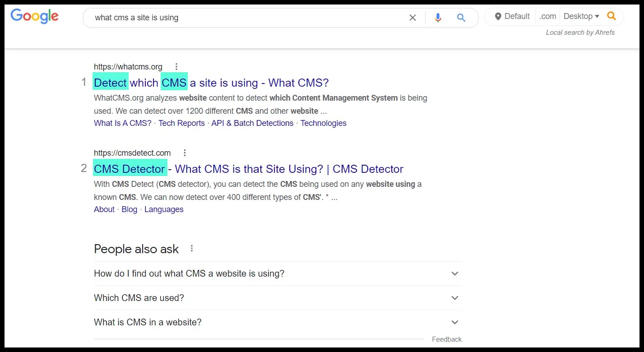Open the Desktop device dropdown
Image resolution: width=644 pixels, height=352 pixels.
(581, 16)
